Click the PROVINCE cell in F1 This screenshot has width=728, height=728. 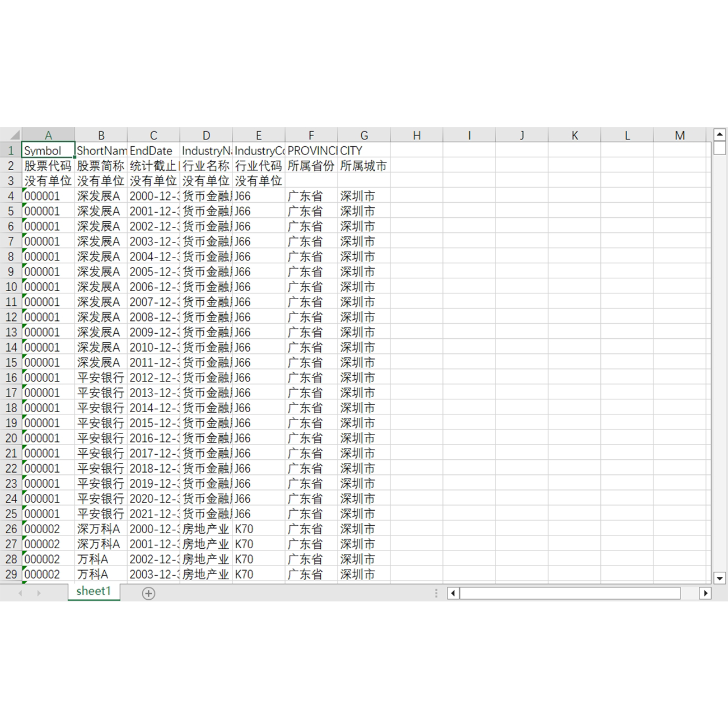311,151
